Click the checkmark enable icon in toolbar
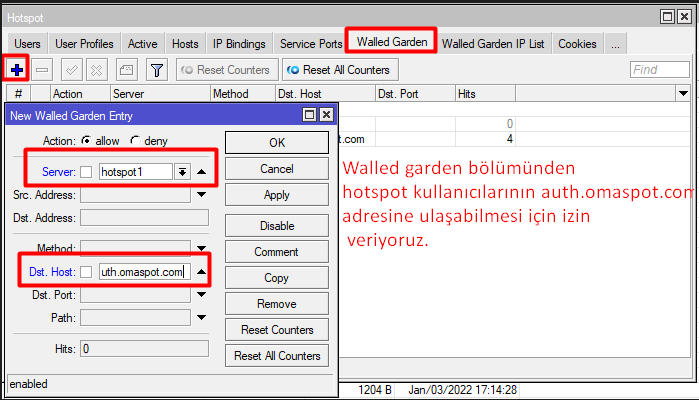Screen dimensions: 699x400 (x=72, y=70)
